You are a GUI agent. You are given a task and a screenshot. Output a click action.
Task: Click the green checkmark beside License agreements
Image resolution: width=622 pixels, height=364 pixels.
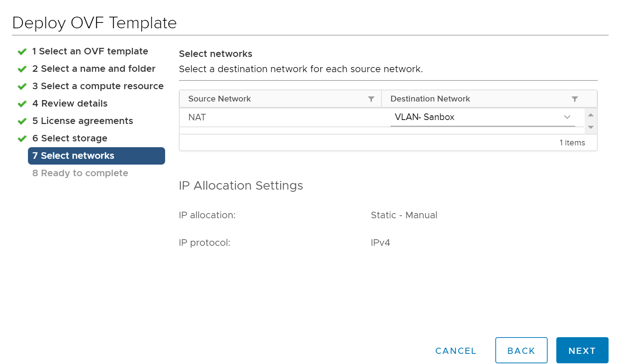[22, 121]
